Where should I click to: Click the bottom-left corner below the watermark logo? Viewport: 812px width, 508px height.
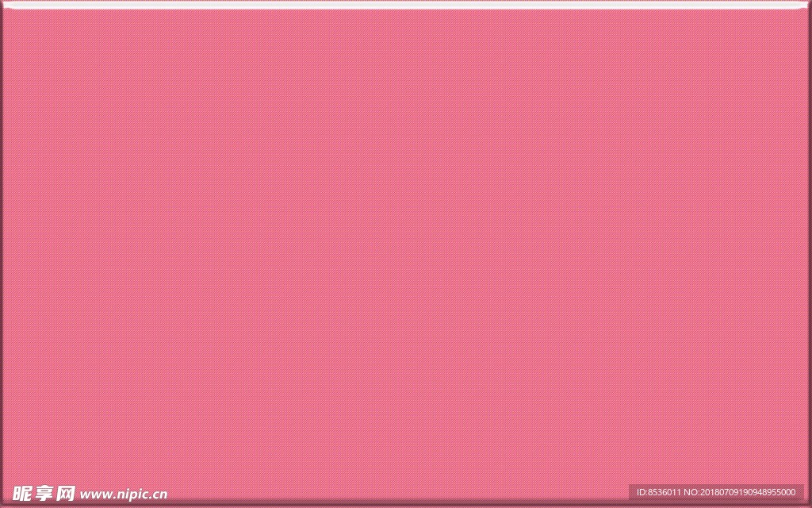pos(3,504)
